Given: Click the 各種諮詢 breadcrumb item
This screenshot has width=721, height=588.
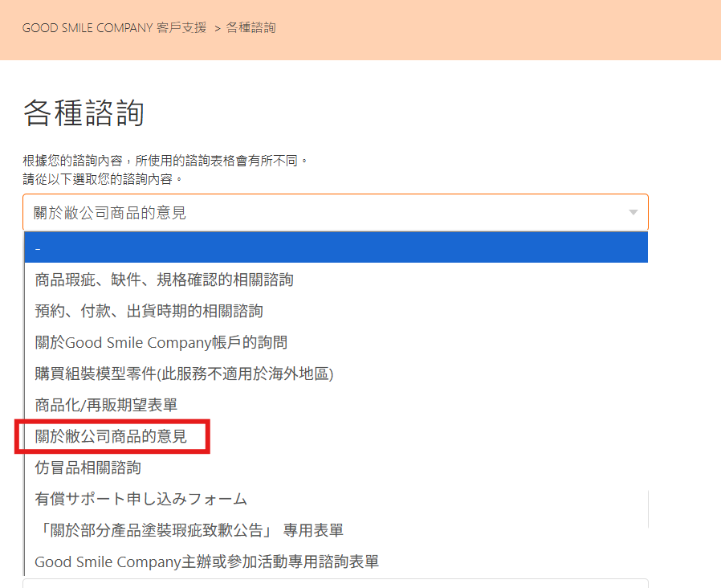Looking at the screenshot, I should point(251,28).
